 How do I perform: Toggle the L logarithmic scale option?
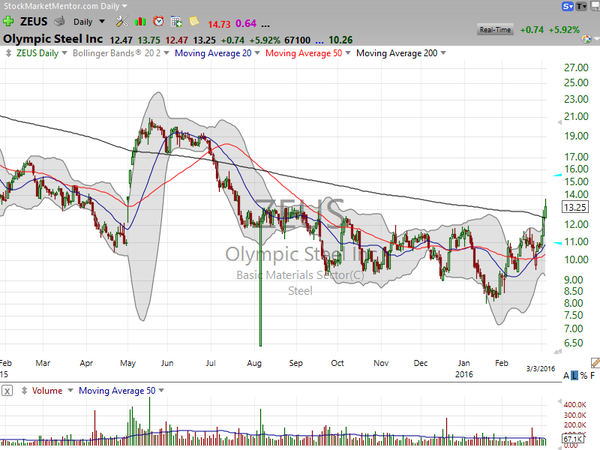coord(574,376)
